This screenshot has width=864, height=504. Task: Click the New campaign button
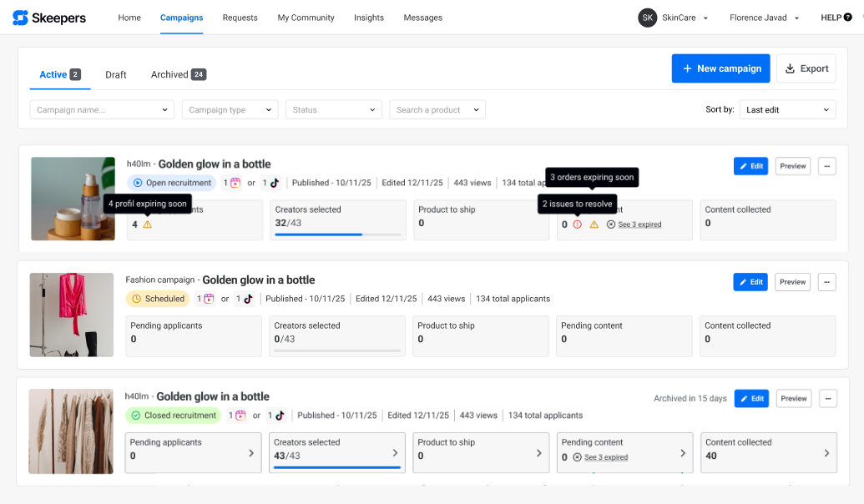720,68
